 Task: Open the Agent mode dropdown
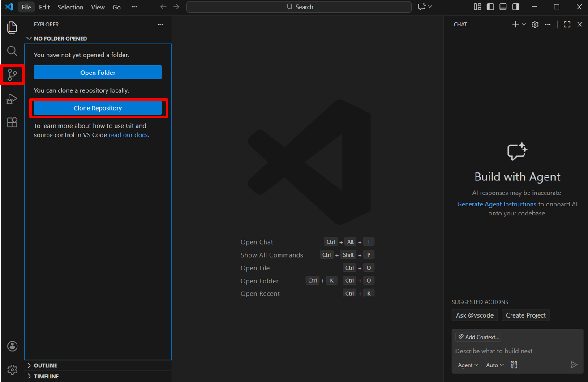pos(468,365)
